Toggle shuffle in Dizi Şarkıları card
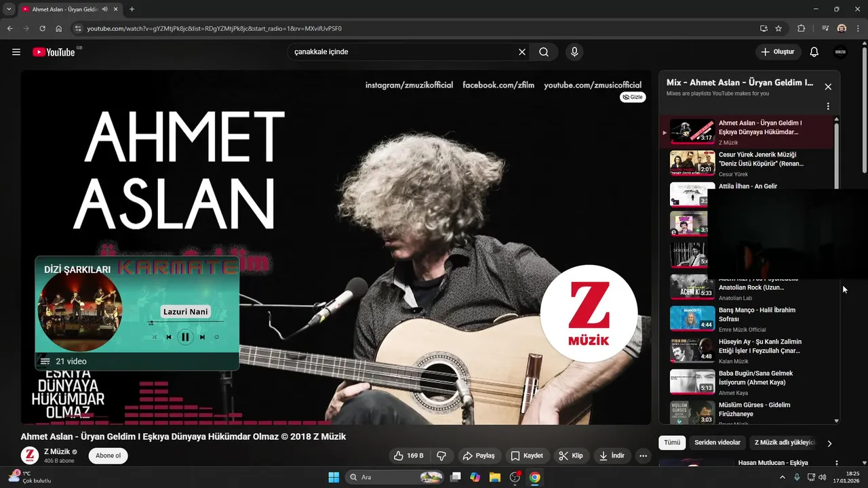Viewport: 868px width, 488px height. [155, 337]
